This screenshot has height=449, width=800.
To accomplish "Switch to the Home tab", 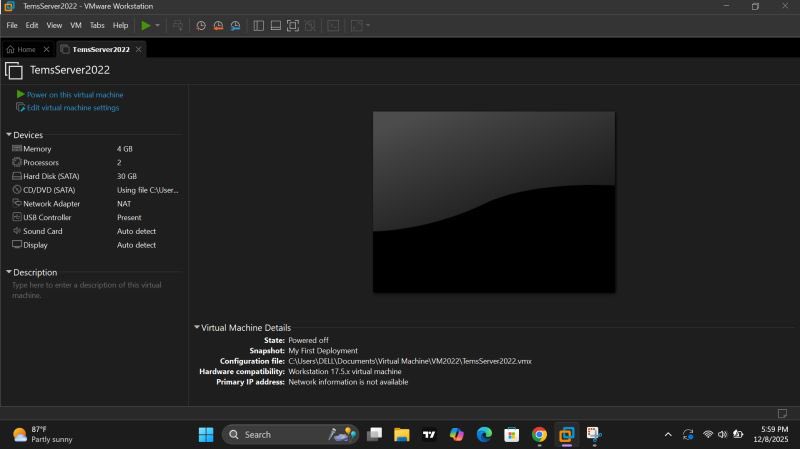I will click(21, 49).
